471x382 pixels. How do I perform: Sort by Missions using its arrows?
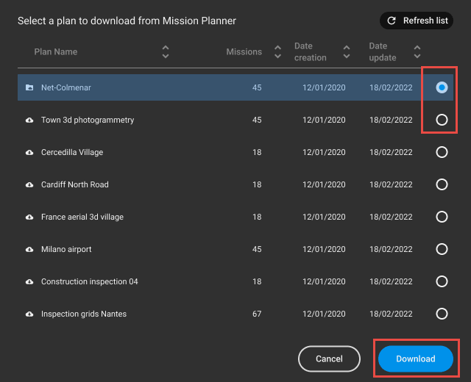(277, 52)
